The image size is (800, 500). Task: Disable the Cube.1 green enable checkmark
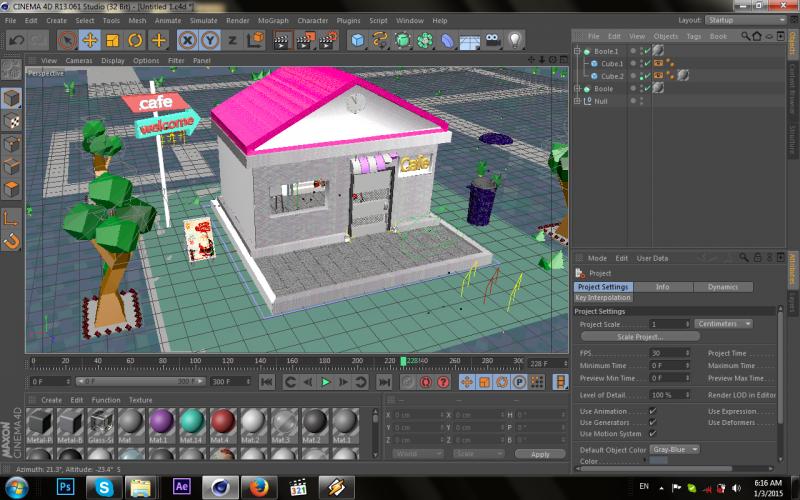[x=646, y=63]
